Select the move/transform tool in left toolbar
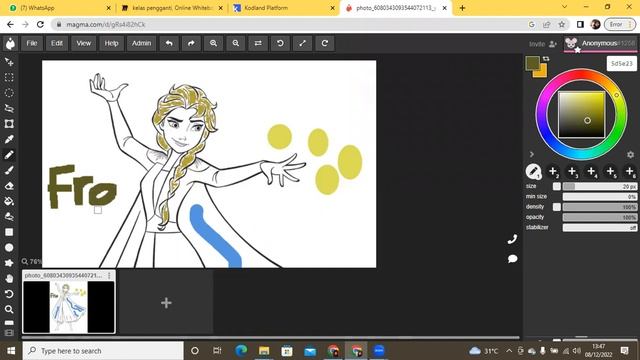640x360 pixels. [x=9, y=62]
